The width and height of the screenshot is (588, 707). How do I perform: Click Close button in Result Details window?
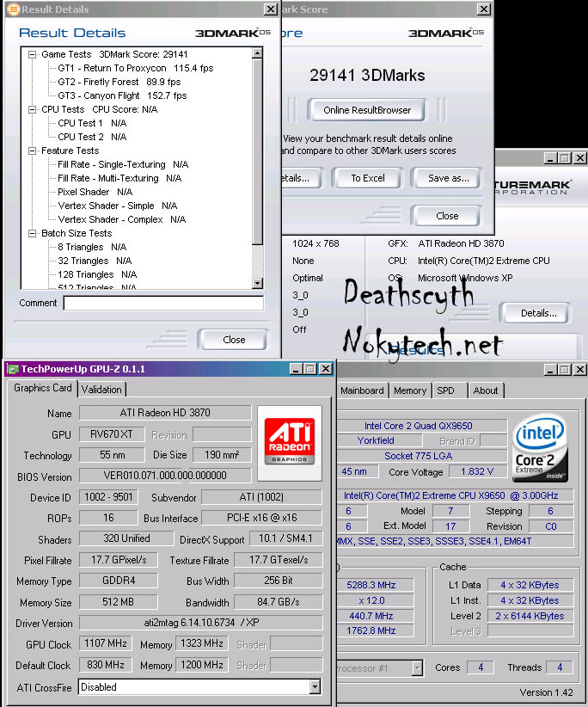click(x=234, y=340)
